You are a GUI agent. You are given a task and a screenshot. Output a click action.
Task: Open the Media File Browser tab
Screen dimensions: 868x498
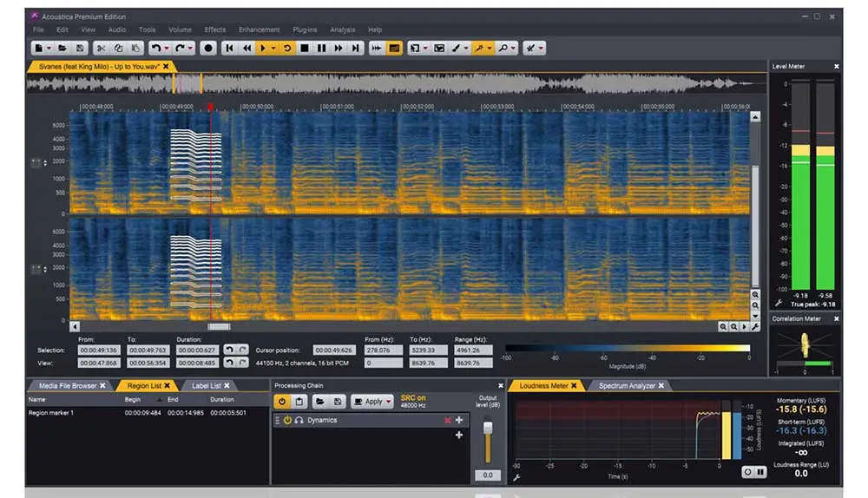click(67, 385)
